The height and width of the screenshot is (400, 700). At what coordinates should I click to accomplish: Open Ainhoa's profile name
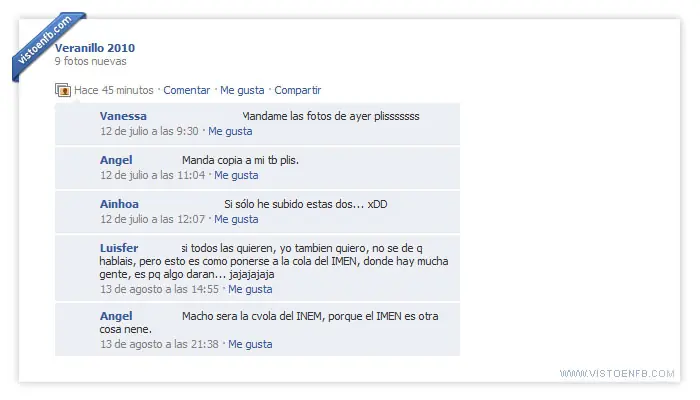pyautogui.click(x=119, y=204)
